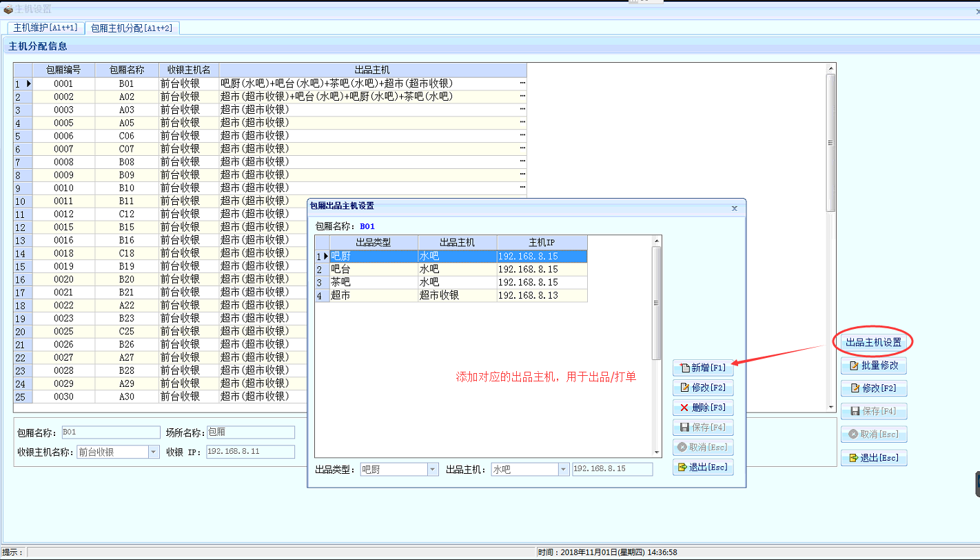Select the row with 包厢编号 0030
This screenshot has width=980, height=560.
(x=161, y=397)
